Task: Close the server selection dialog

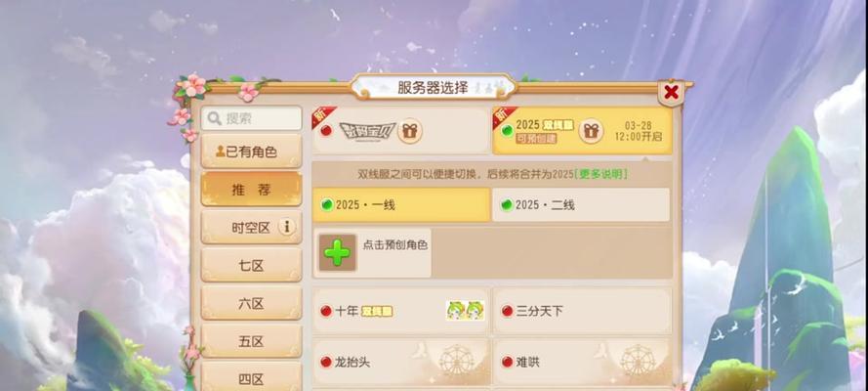Action: tap(671, 92)
